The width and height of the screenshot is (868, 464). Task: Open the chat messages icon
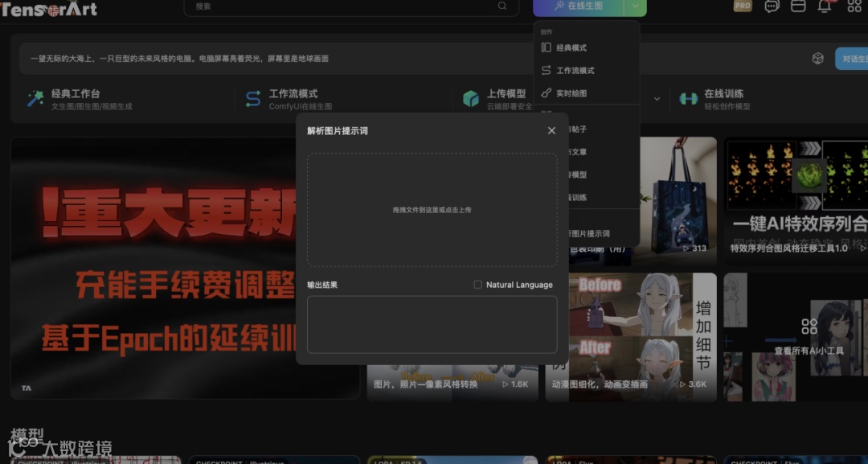pyautogui.click(x=771, y=6)
